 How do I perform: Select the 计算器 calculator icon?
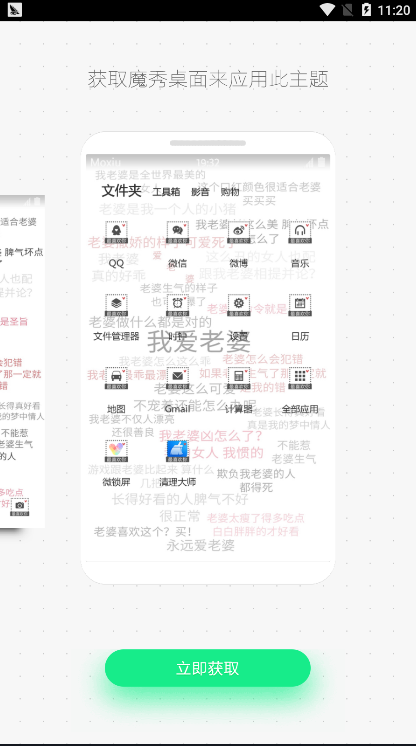[x=238, y=378]
